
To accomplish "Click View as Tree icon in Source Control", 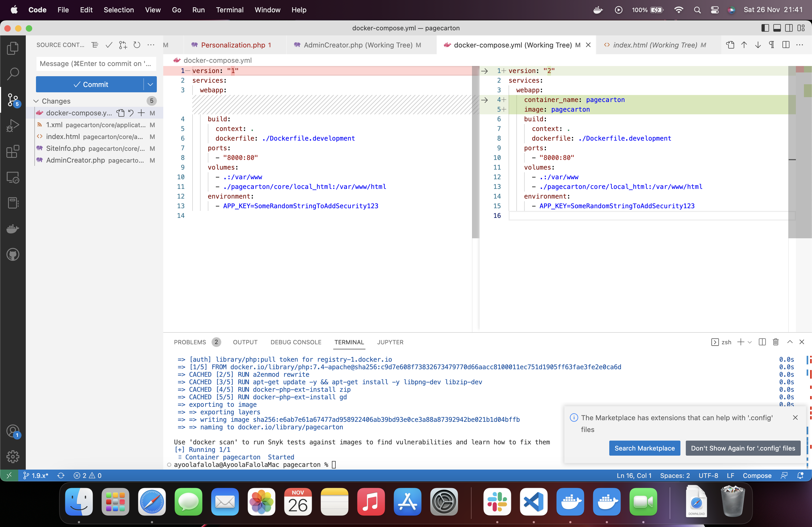I will tap(95, 45).
